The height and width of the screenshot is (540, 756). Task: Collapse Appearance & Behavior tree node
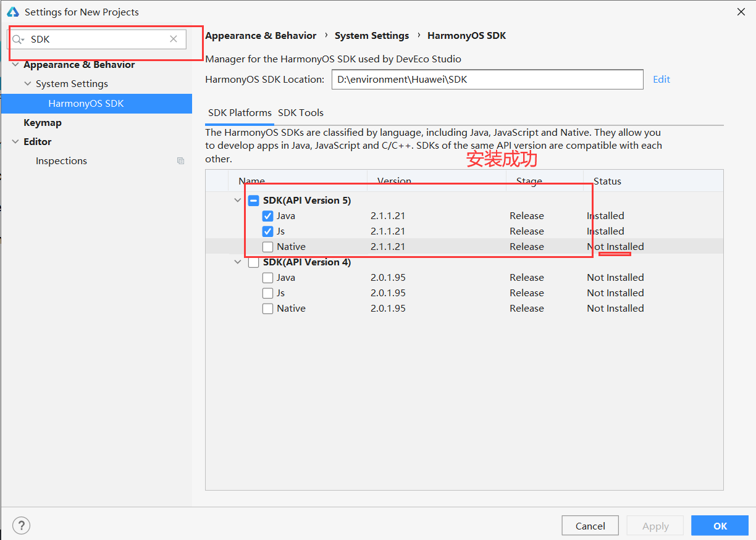click(x=15, y=65)
